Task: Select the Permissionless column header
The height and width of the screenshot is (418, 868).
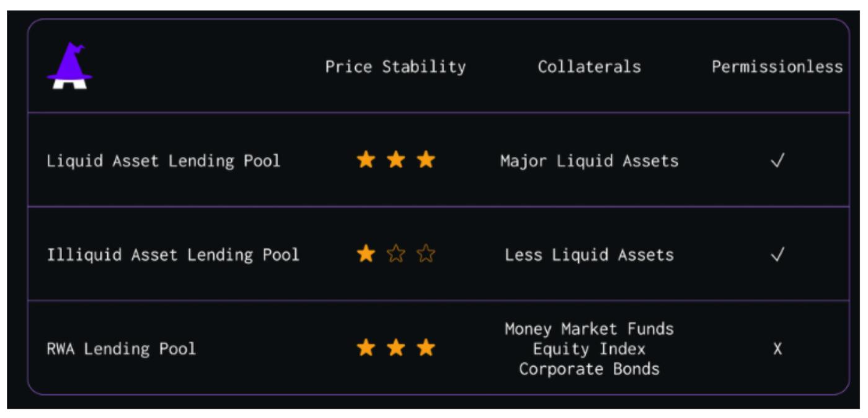Action: pos(777,66)
